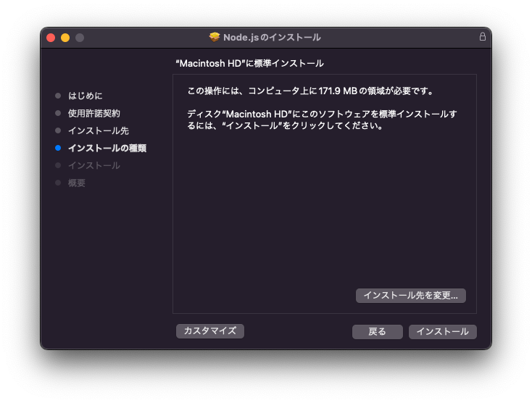This screenshot has height=403, width=532.
Task: Click the dim bullet next to 概要
Action: click(x=58, y=183)
